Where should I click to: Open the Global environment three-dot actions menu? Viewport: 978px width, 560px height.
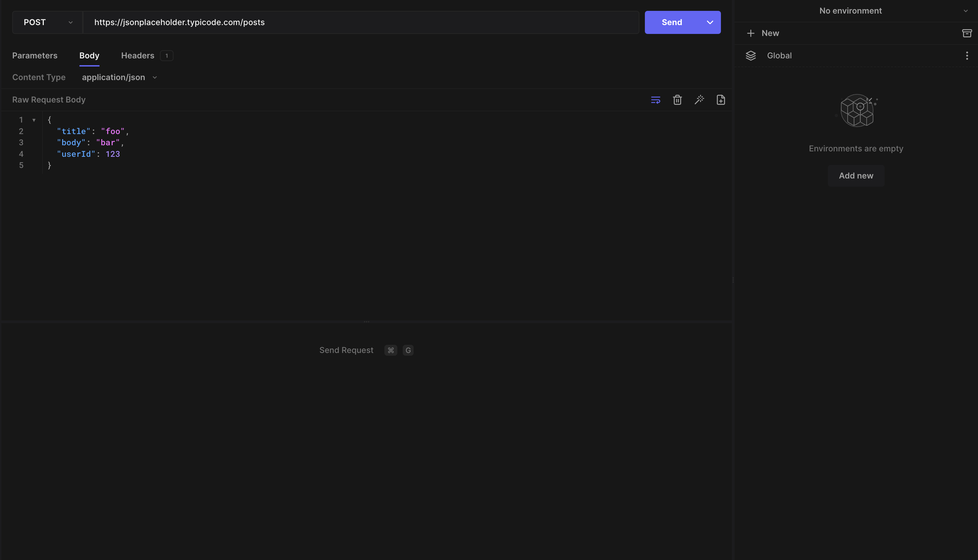(967, 55)
